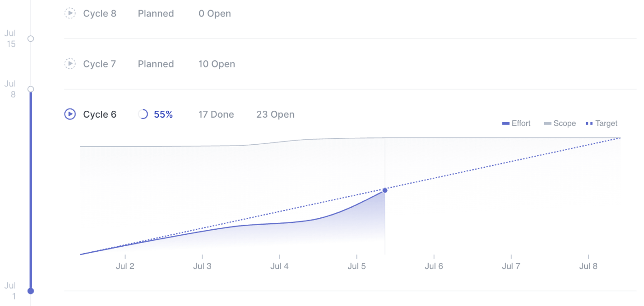Click the Scope legend color swatch
The width and height of the screenshot is (644, 306).
tap(547, 124)
